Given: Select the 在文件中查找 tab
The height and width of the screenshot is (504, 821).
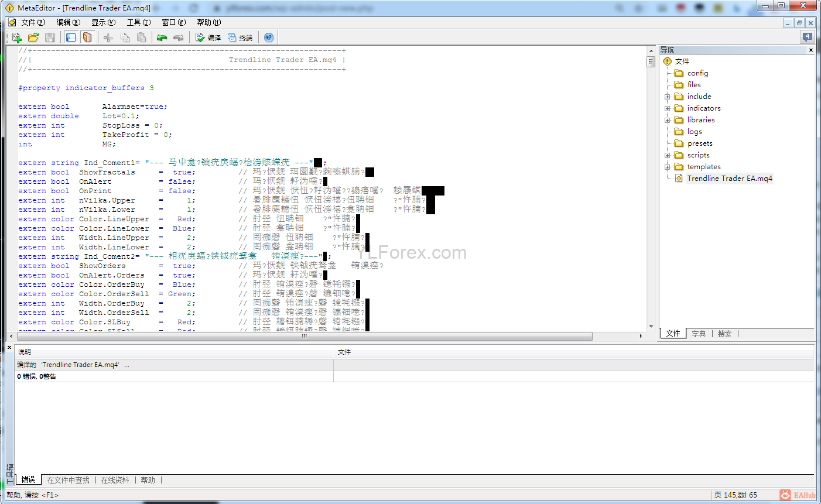Looking at the screenshot, I should [x=68, y=480].
